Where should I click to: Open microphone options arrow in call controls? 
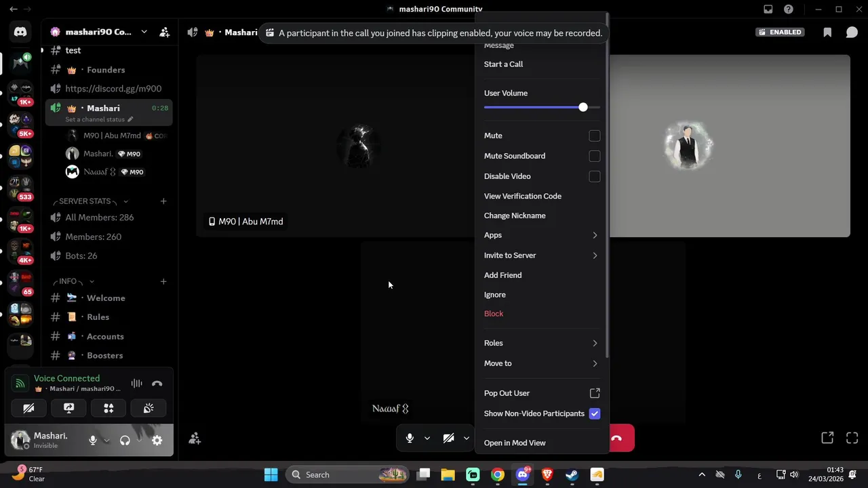click(427, 439)
